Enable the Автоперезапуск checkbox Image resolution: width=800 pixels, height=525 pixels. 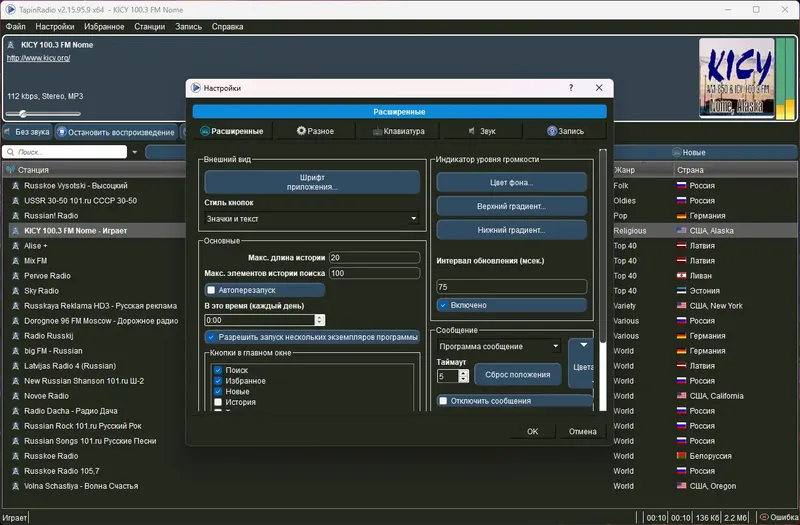tap(211, 290)
